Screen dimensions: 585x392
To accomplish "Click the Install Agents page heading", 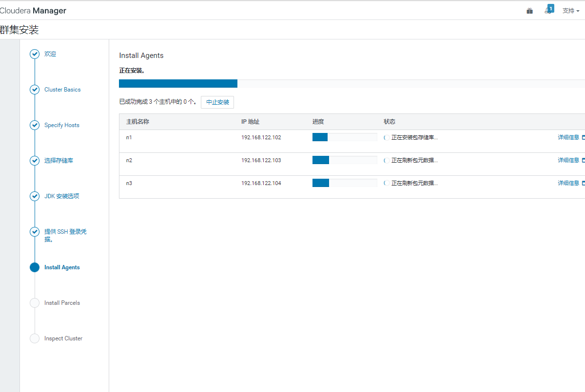I will coord(141,56).
